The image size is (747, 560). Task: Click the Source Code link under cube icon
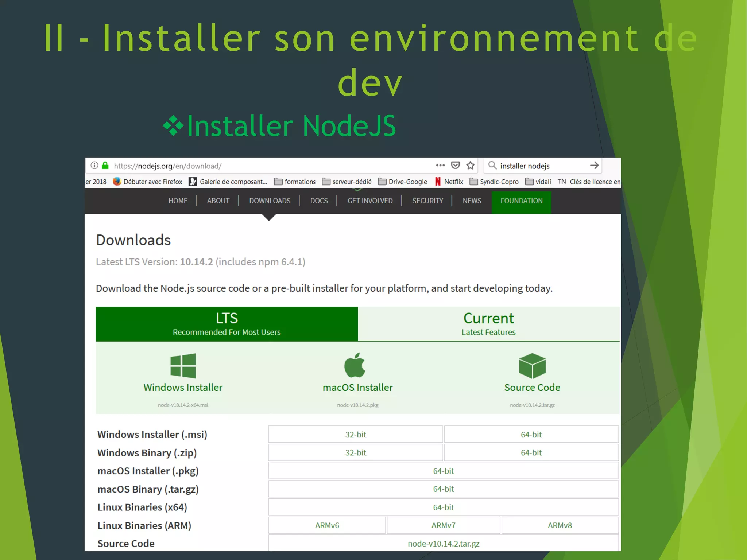tap(532, 387)
